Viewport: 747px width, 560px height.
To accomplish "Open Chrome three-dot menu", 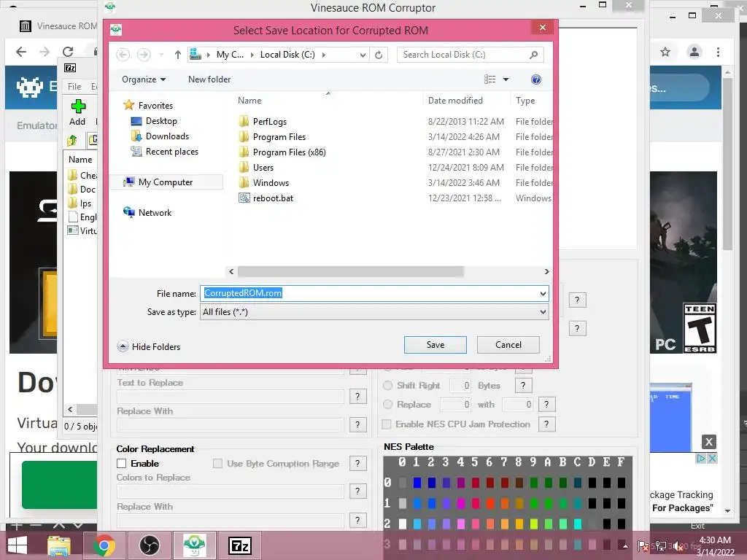I will (x=718, y=52).
